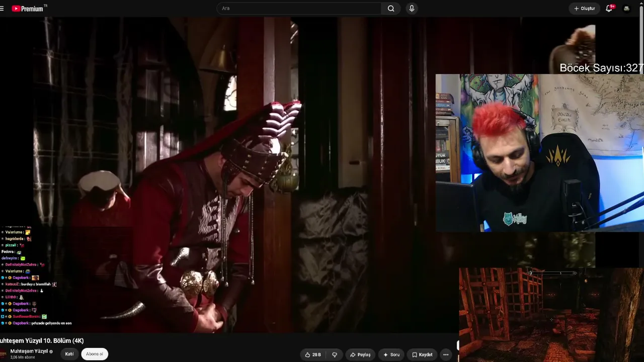The height and width of the screenshot is (362, 644).
Task: Click the verified badge beside the channel name
Action: click(51, 351)
